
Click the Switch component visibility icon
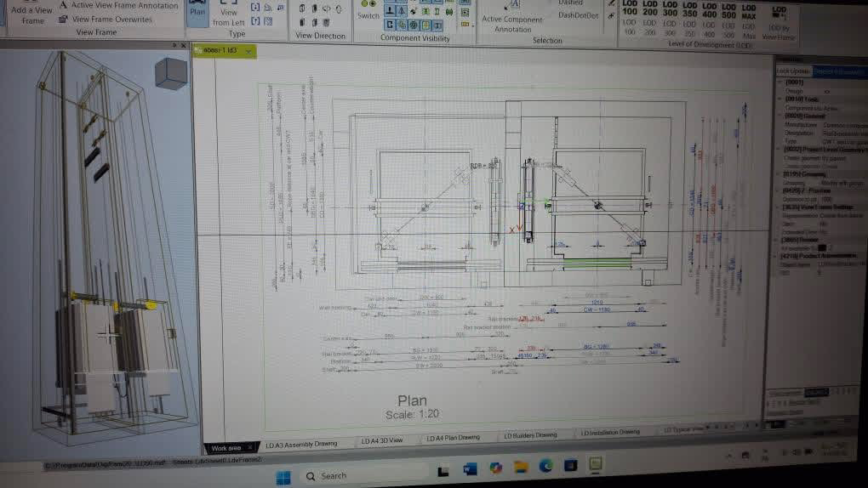pyautogui.click(x=368, y=9)
